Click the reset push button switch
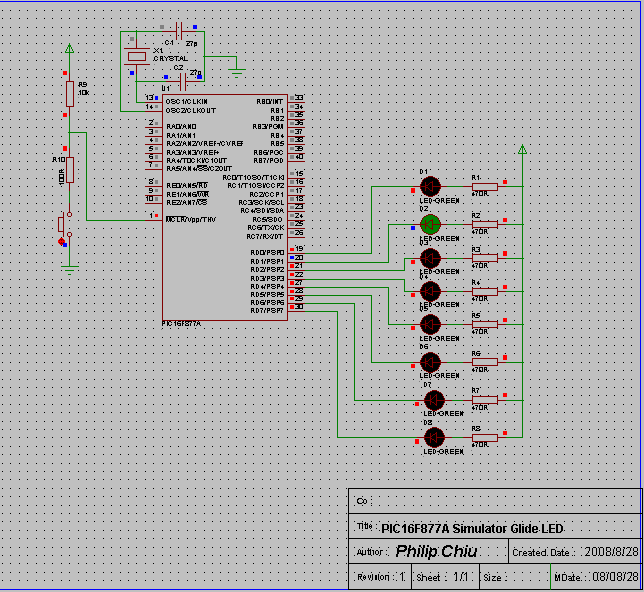Viewport: 644px width, 592px height. [65, 225]
